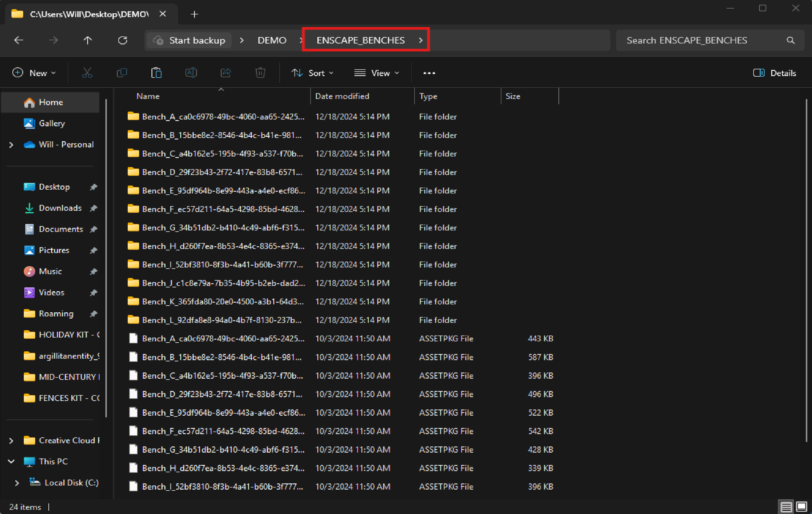
Task: Click the Share icon in toolbar
Action: (226, 73)
